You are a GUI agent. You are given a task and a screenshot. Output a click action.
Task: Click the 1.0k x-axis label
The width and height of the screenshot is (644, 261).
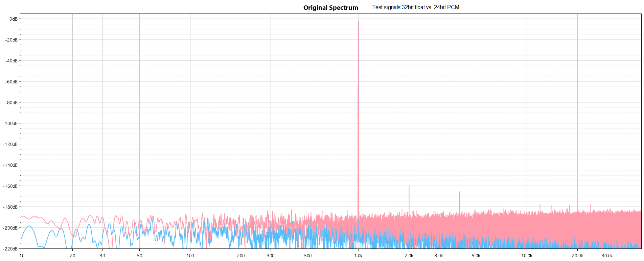pyautogui.click(x=359, y=256)
